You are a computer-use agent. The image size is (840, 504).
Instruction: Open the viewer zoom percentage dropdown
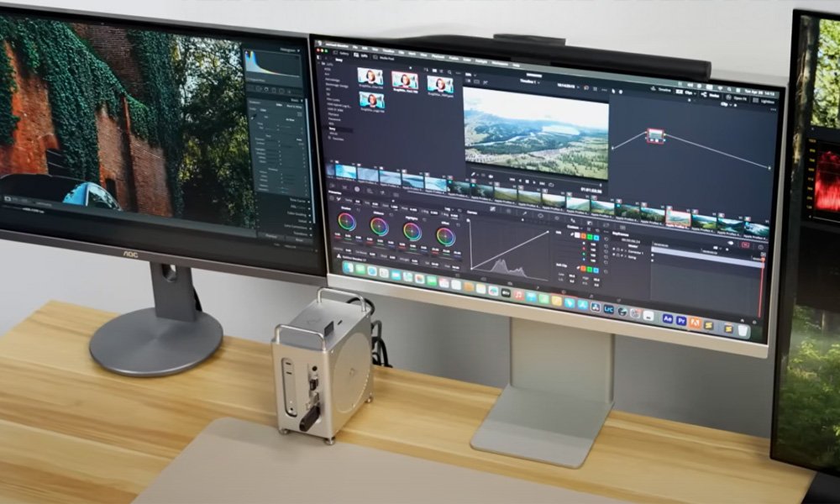(472, 75)
